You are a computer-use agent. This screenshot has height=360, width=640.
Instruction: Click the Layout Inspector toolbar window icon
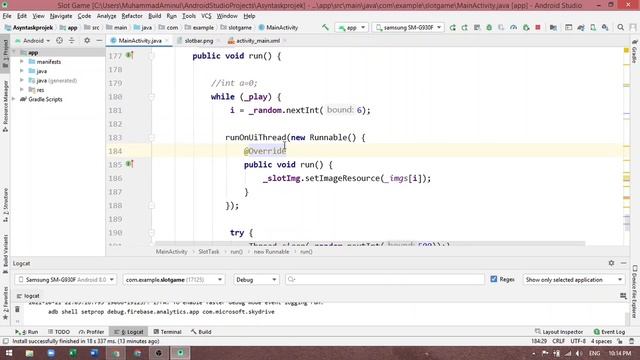coord(569,27)
